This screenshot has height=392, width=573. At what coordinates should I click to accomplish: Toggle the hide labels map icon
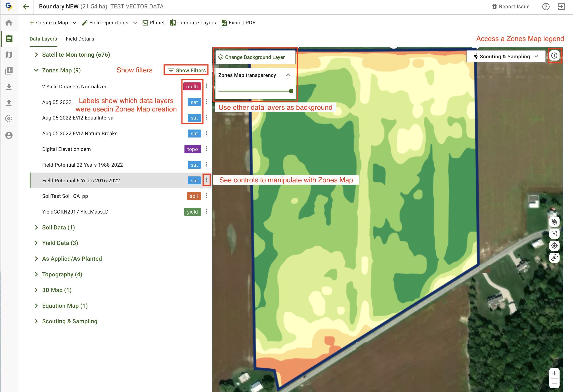click(554, 221)
